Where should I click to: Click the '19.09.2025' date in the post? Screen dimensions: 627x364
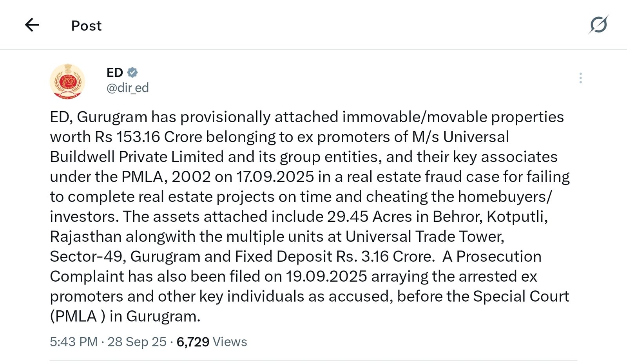326,277
